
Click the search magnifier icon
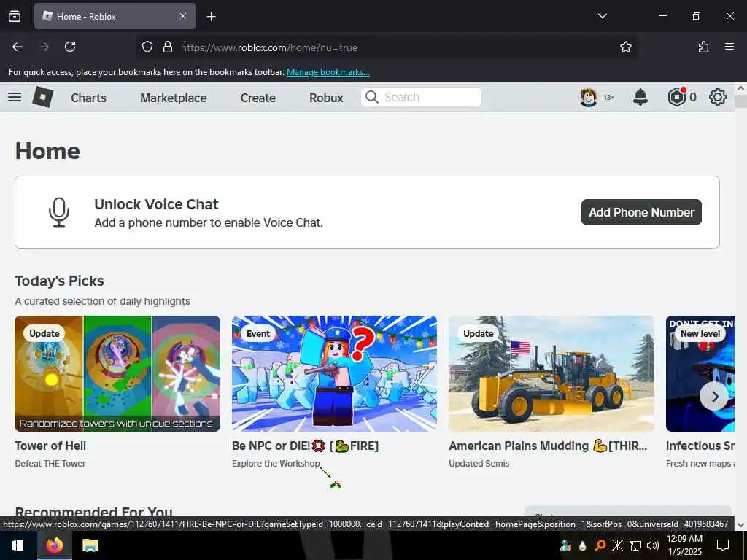[371, 97]
